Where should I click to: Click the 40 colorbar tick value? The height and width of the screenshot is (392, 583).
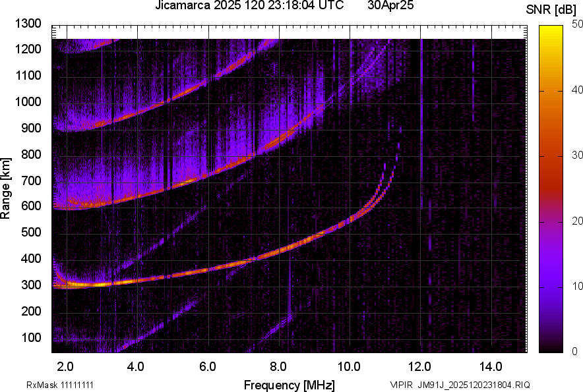tap(578, 90)
